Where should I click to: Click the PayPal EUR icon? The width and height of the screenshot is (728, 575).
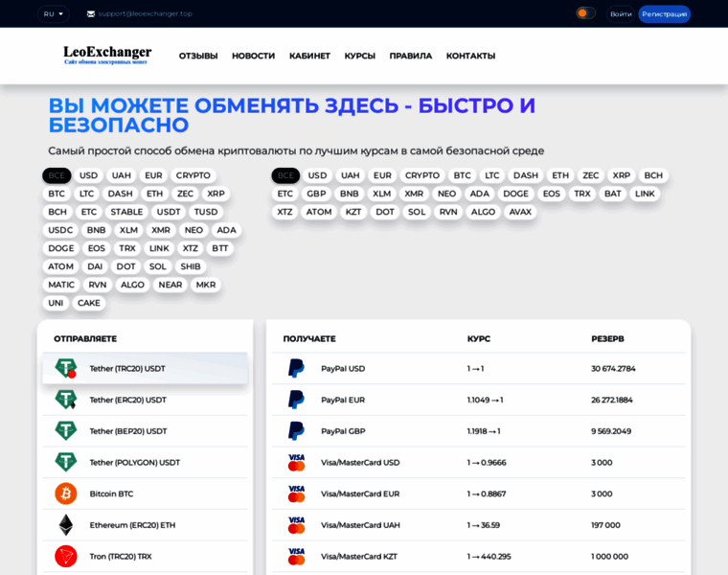pos(296,400)
